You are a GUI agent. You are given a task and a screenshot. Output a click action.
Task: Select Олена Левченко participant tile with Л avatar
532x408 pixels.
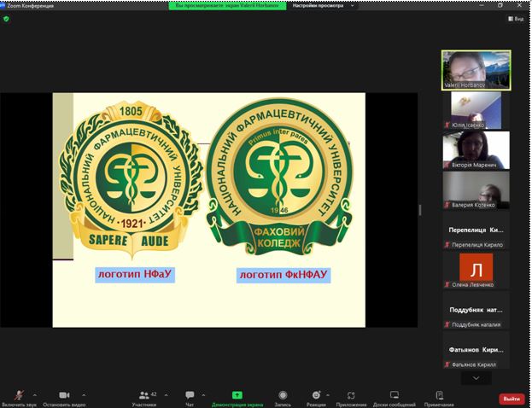click(476, 270)
